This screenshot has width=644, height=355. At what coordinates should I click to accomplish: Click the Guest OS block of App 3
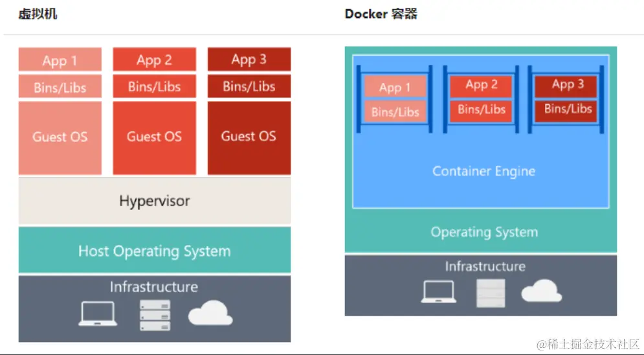pyautogui.click(x=249, y=138)
